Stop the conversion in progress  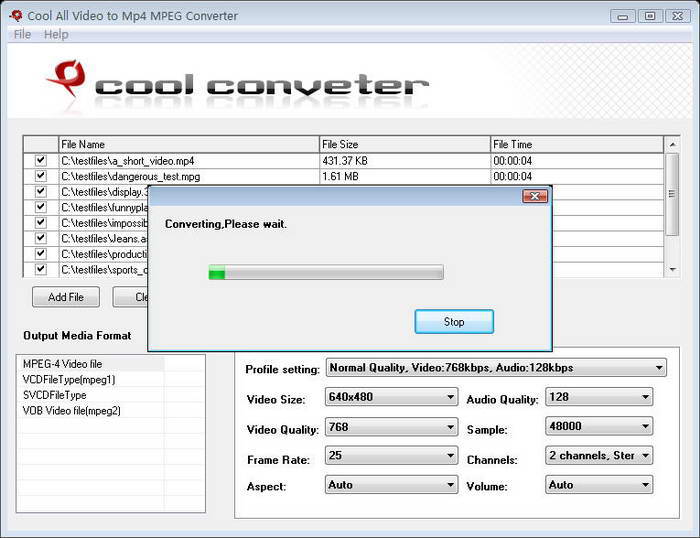tap(454, 321)
